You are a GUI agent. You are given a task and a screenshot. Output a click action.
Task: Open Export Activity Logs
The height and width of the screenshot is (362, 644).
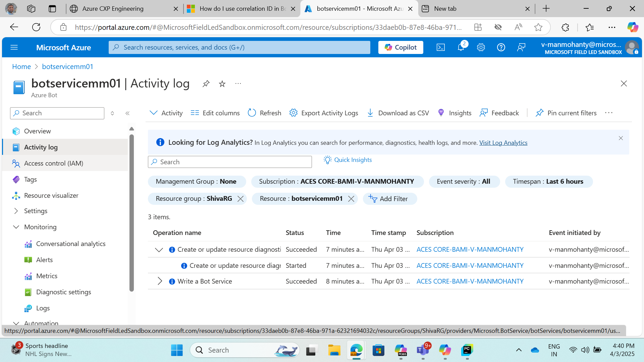(x=324, y=113)
